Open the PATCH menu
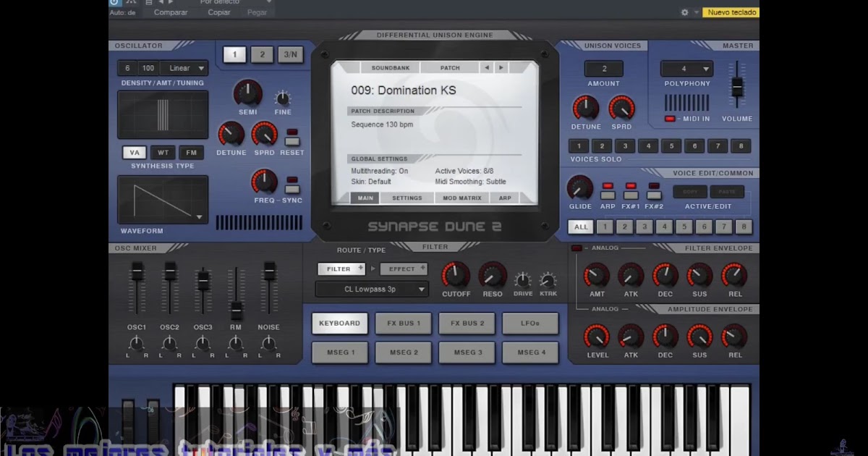Viewport: 868px width, 456px height. tap(450, 67)
